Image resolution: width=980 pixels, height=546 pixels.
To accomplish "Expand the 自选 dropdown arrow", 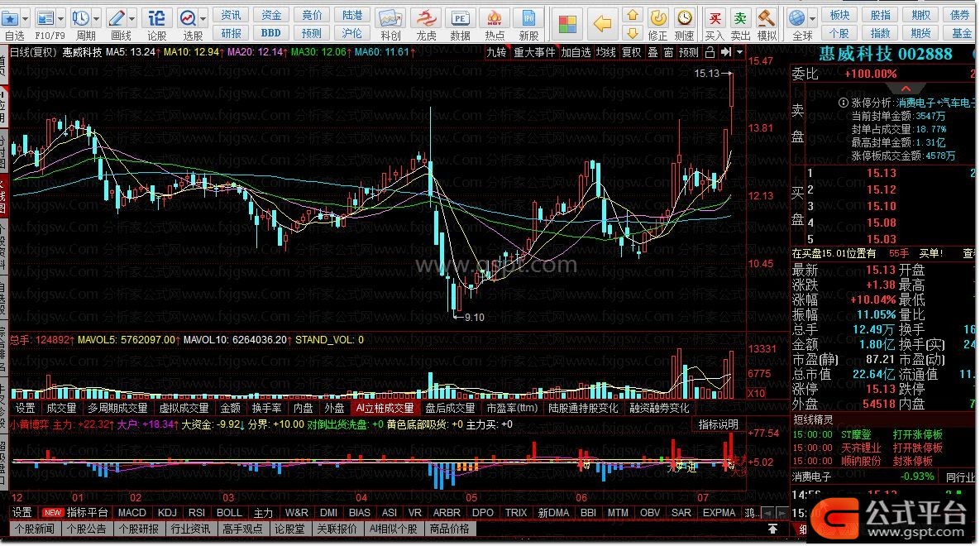I will point(26,19).
